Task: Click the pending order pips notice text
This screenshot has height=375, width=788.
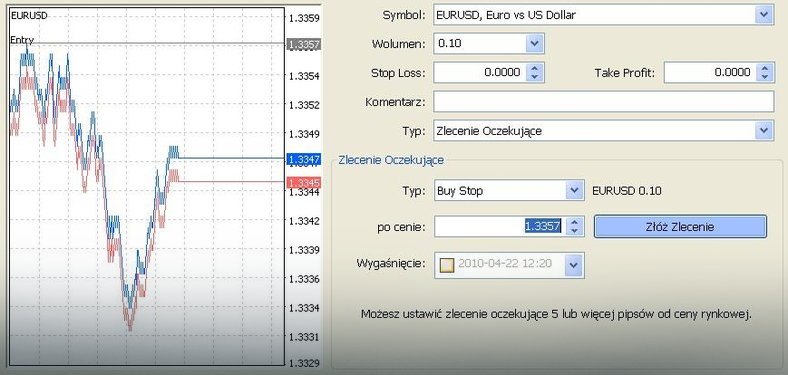Action: click(556, 315)
